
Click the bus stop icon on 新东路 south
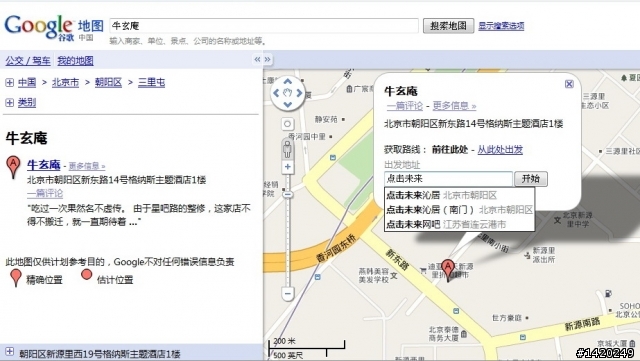tap(456, 311)
